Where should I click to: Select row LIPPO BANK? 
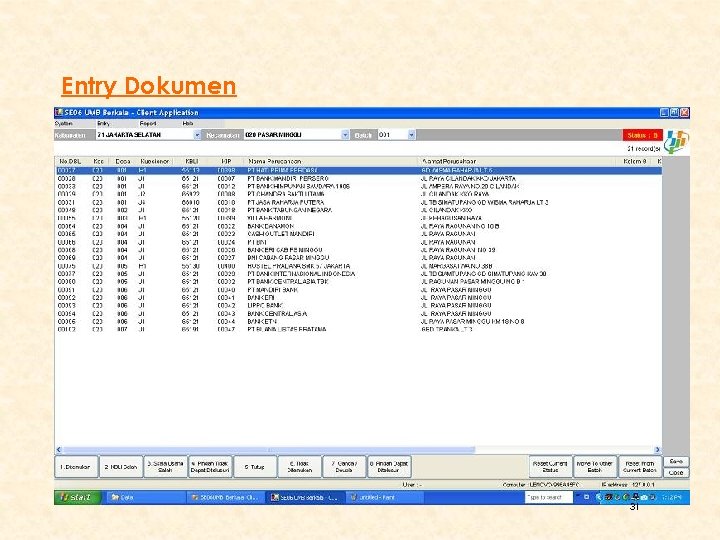click(359, 305)
